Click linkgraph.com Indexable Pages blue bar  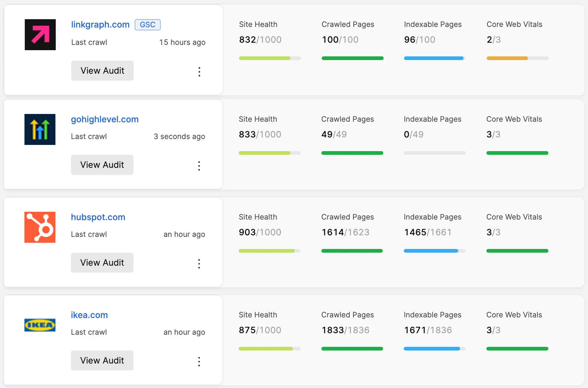tap(435, 58)
